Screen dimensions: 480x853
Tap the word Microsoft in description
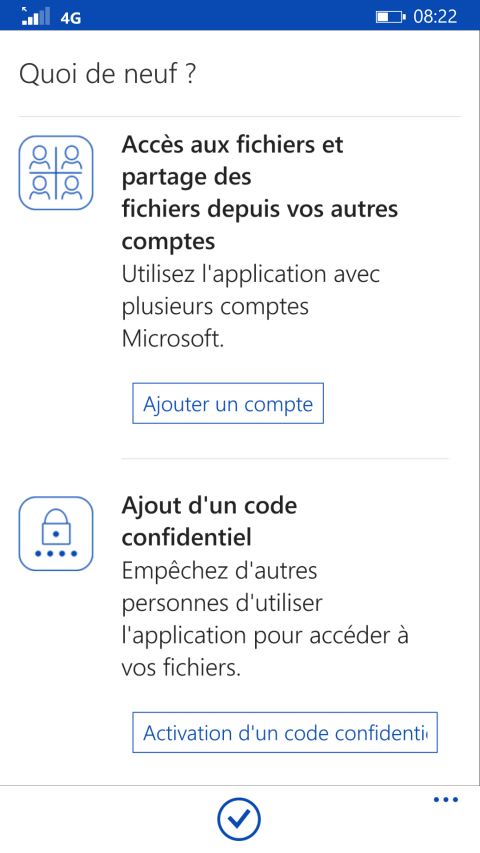pos(172,339)
